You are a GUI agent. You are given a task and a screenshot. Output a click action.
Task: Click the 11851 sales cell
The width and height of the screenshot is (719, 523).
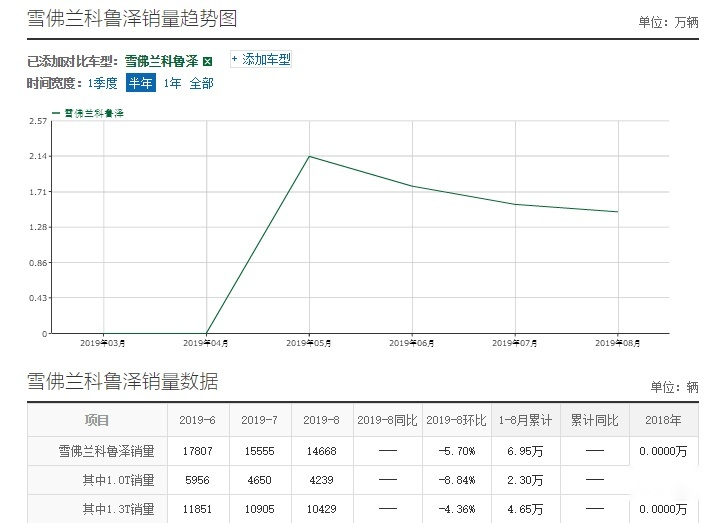pyautogui.click(x=198, y=509)
